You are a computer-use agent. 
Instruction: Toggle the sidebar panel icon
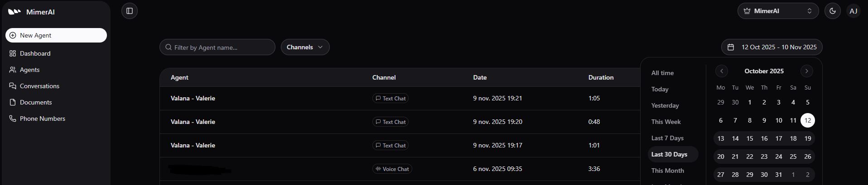click(x=130, y=11)
